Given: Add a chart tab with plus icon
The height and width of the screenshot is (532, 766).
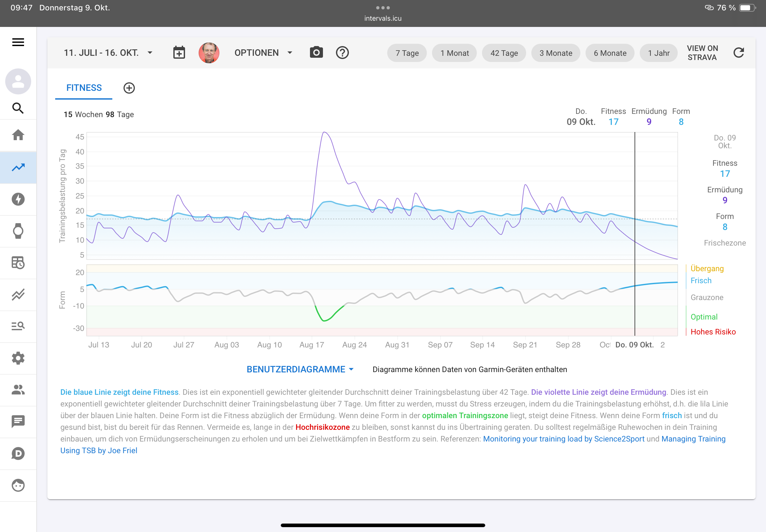Looking at the screenshot, I should [x=129, y=88].
